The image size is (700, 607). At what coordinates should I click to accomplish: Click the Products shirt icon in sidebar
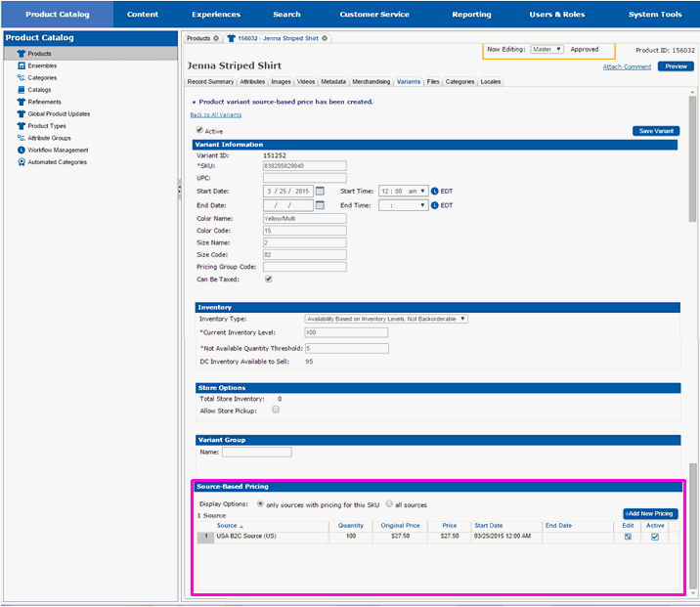pos(21,54)
